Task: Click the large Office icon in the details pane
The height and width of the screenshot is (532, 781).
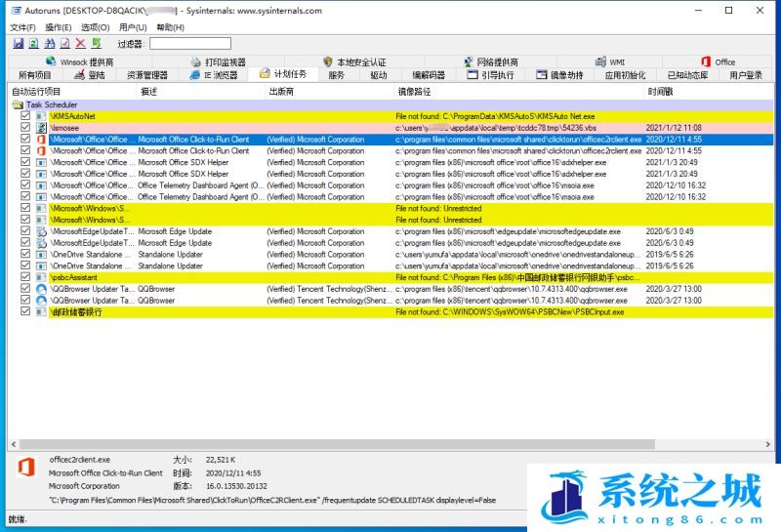Action: click(x=26, y=467)
